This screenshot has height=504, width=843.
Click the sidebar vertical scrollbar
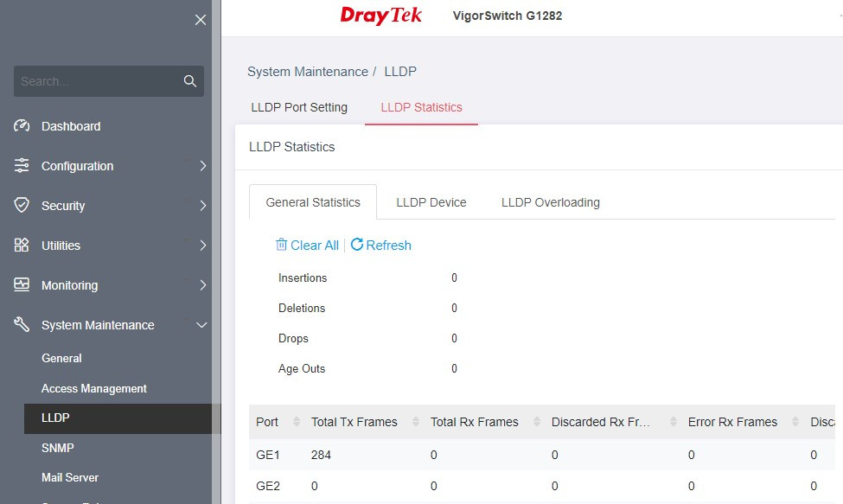click(x=216, y=252)
